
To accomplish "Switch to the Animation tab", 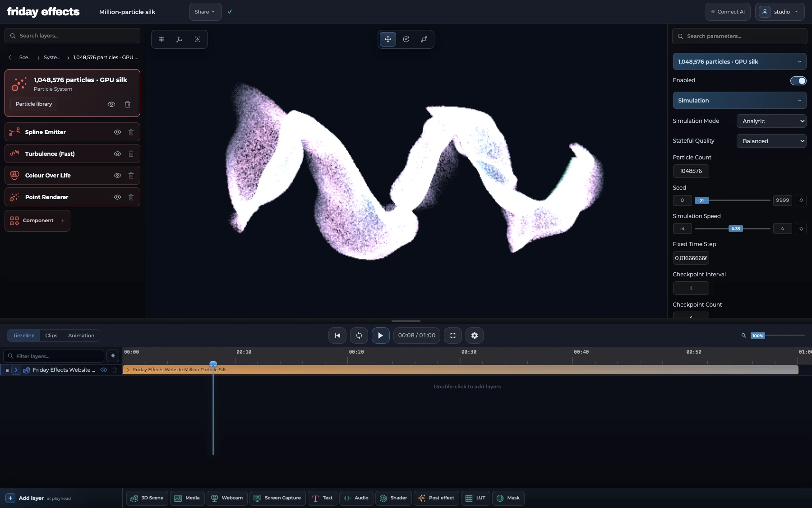I will pos(81,336).
